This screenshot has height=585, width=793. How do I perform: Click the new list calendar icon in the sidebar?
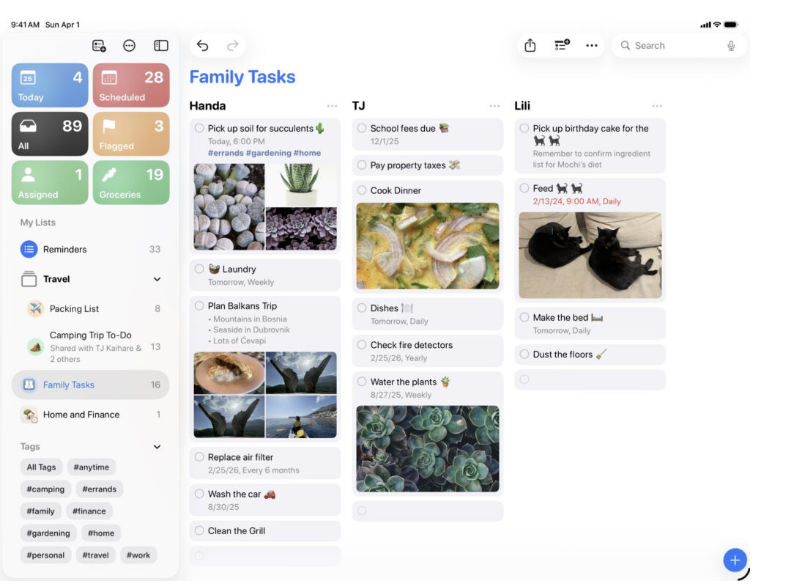click(99, 46)
